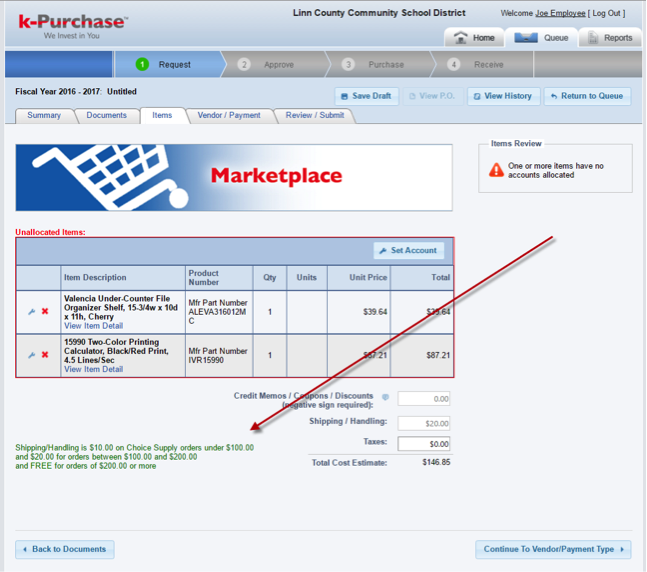Click the Credit Memos / Discounts input field
Viewport: 647px width, 572px height.
[x=424, y=399]
